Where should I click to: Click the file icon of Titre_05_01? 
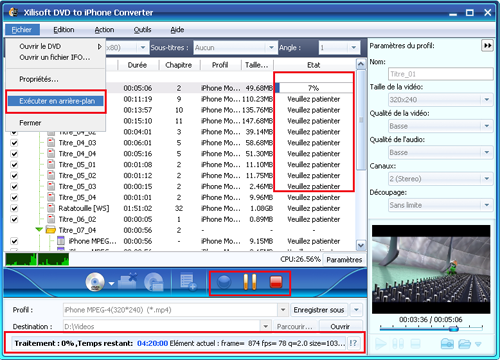point(51,165)
